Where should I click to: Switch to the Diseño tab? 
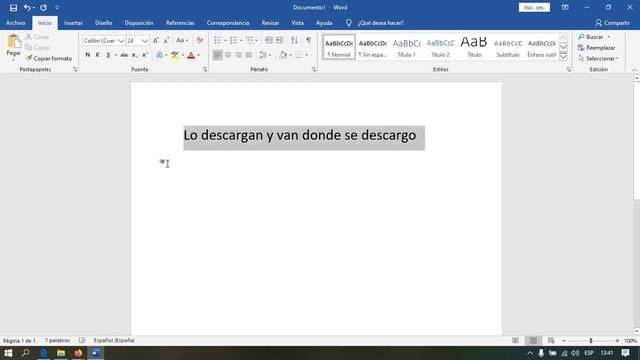pyautogui.click(x=103, y=23)
